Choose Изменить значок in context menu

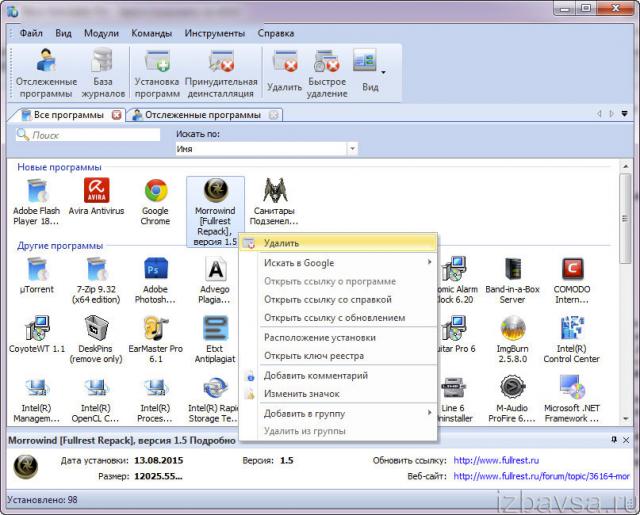coord(338,394)
